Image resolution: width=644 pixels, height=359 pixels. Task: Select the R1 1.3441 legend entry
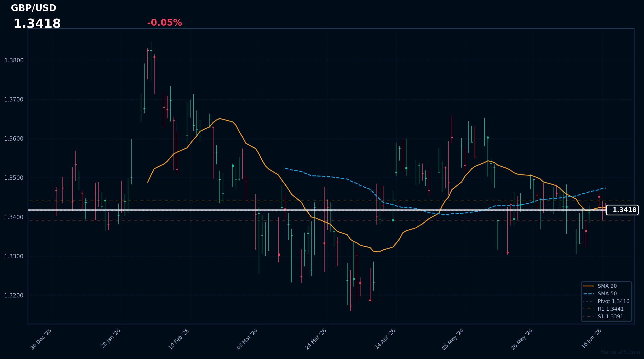pos(603,309)
